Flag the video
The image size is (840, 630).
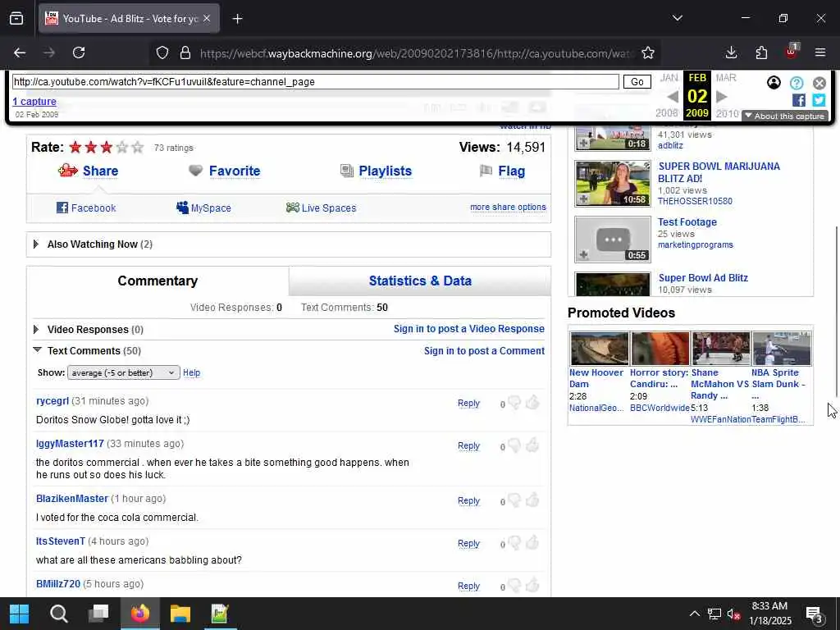511,171
